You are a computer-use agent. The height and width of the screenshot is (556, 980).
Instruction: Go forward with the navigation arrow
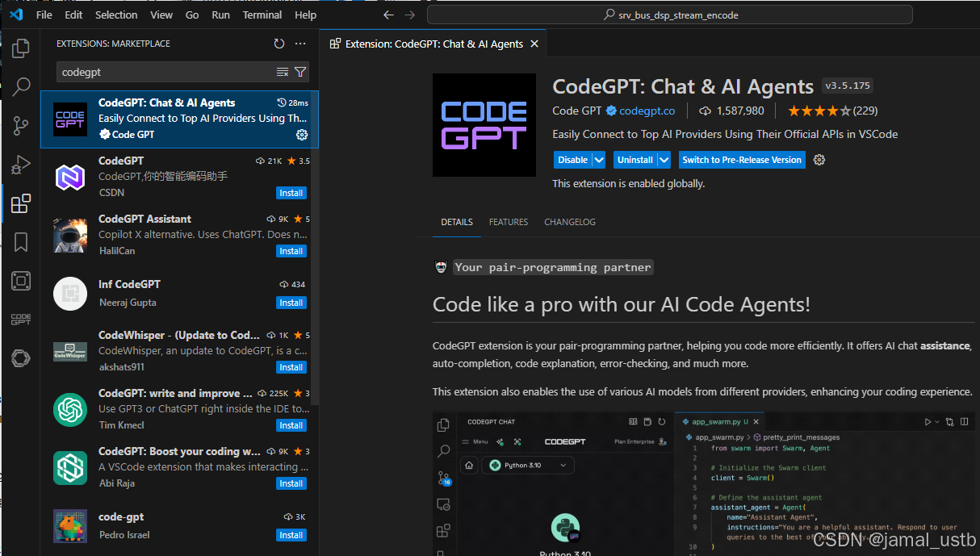410,15
